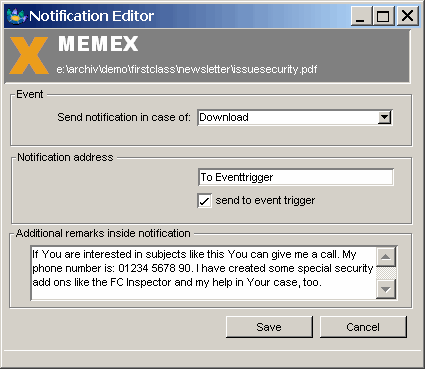This screenshot has height=369, width=425.
Task: Click the 'Event' group label
Action: (30, 94)
